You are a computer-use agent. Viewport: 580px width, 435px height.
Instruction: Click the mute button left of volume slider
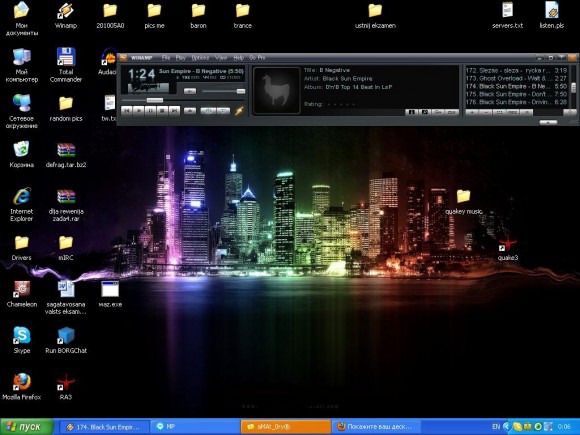(190, 91)
